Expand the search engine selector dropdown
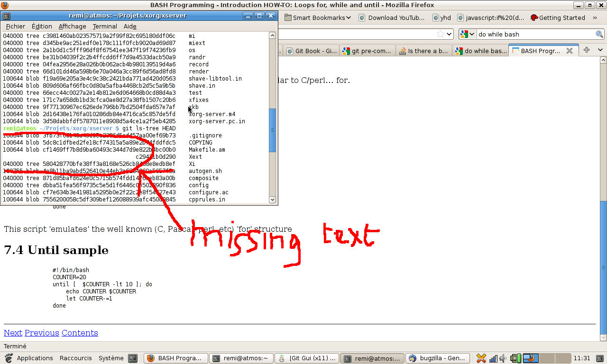 pos(468,34)
